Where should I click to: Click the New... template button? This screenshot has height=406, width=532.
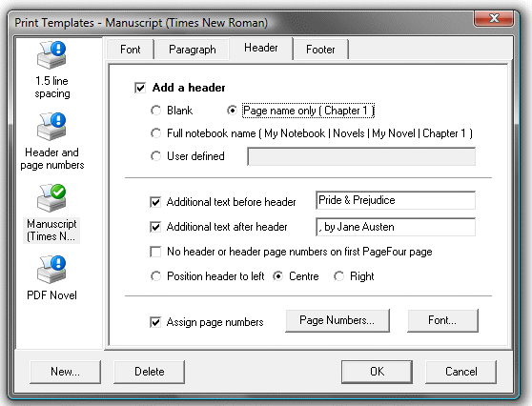point(65,372)
